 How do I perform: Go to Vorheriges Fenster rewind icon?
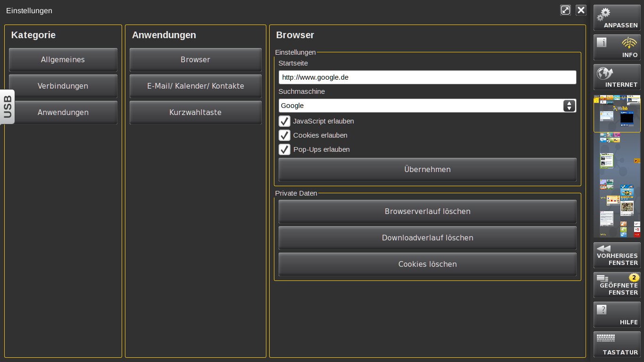(617, 255)
